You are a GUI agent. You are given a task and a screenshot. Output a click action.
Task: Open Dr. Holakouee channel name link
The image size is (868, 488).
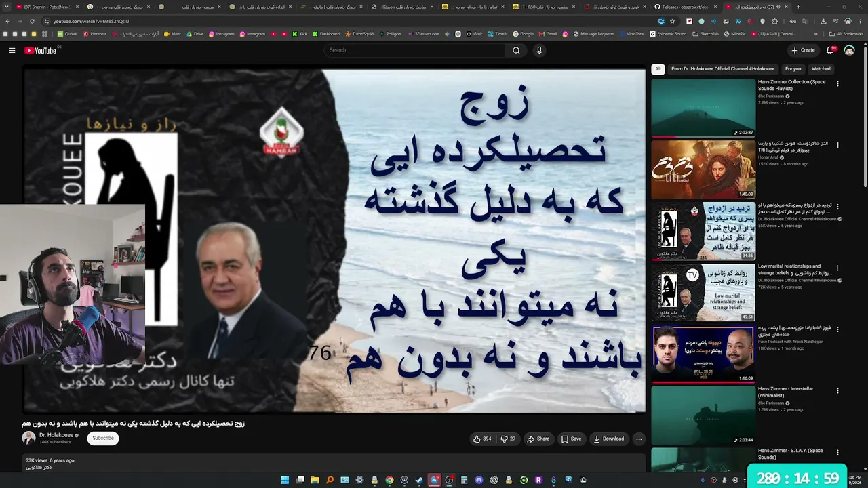(56, 435)
